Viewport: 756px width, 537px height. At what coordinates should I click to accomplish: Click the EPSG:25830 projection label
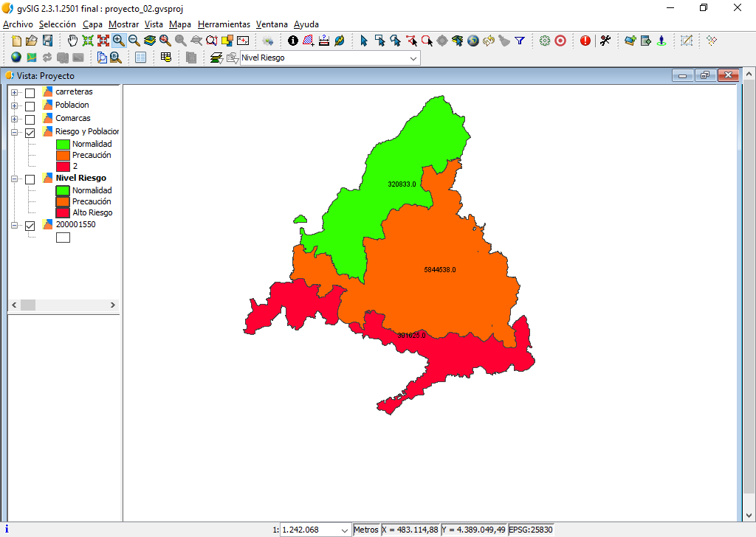530,530
